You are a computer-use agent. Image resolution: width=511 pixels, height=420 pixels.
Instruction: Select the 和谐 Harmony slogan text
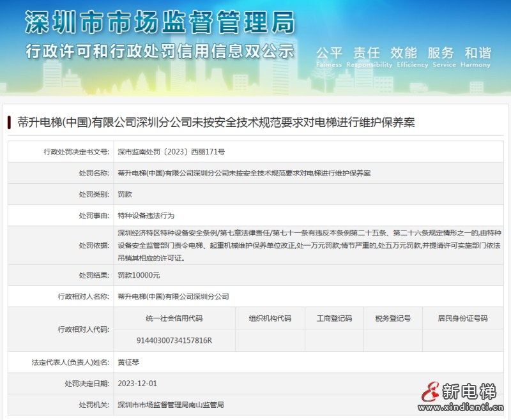478,53
